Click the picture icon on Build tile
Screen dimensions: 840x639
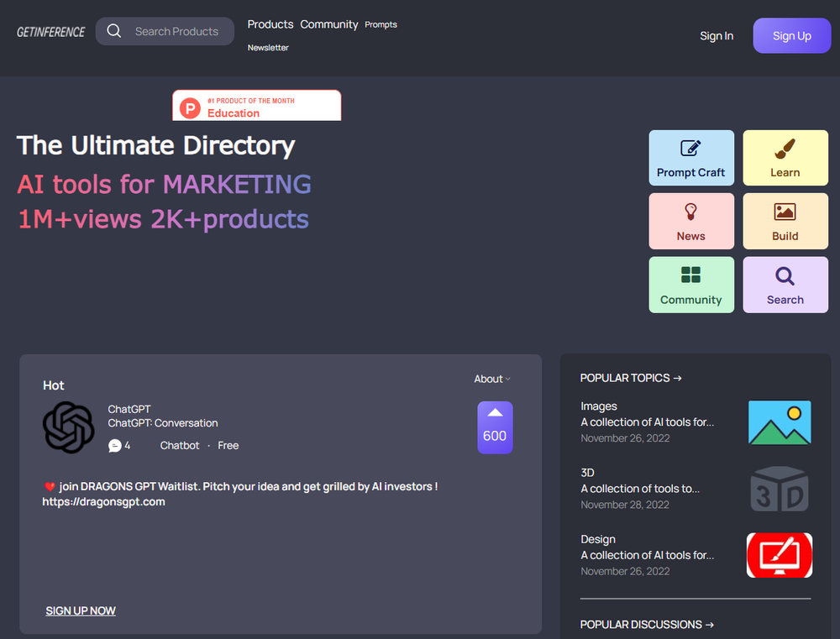pos(785,212)
